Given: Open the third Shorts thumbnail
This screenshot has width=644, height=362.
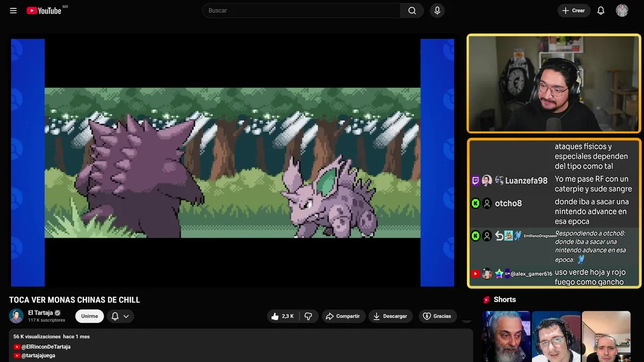Looking at the screenshot, I should click(x=606, y=336).
